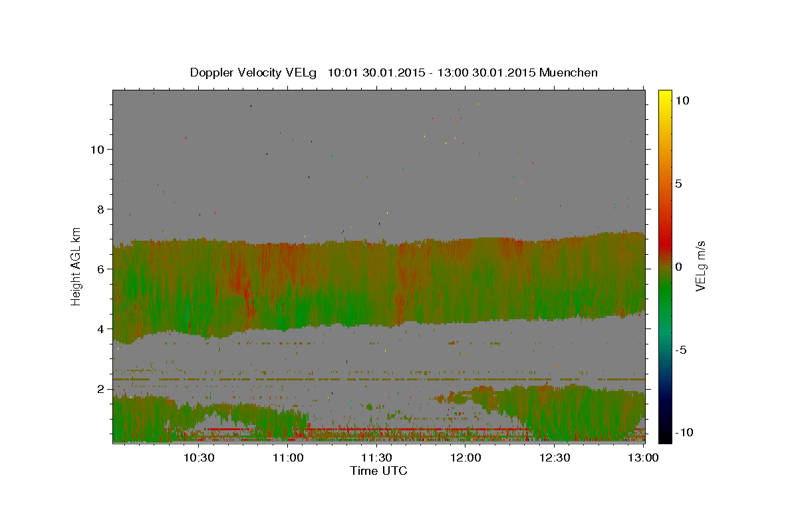Click the height axis label 6
Image resolution: width=798 pixels, height=532 pixels.
[x=100, y=269]
